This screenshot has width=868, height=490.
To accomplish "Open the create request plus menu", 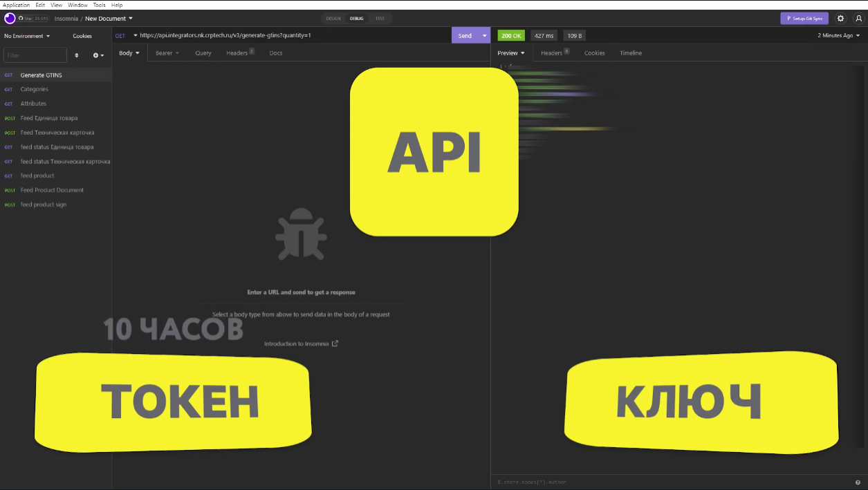I will tap(99, 55).
